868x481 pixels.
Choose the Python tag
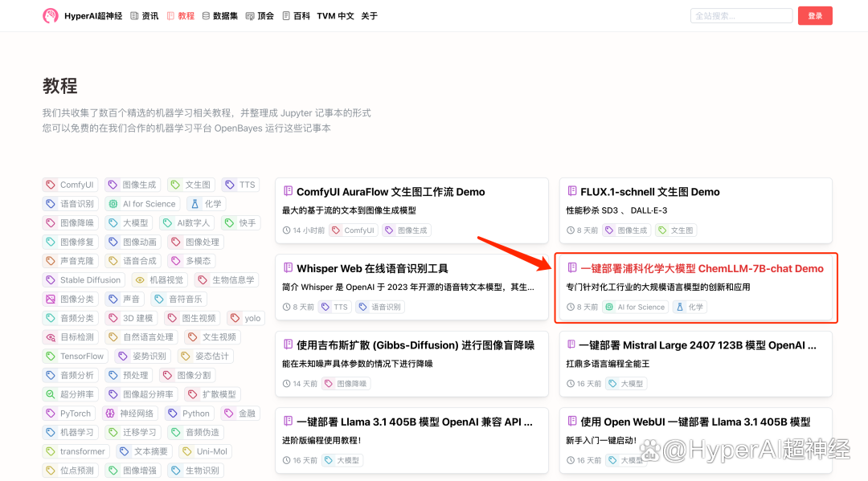coord(190,413)
